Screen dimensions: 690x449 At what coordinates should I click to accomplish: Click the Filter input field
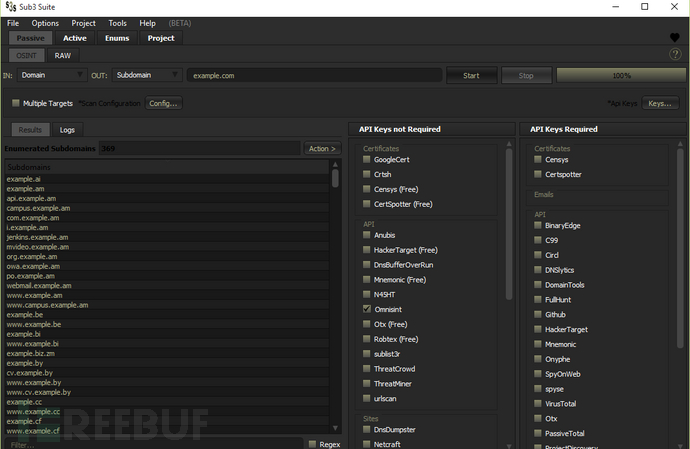click(154, 444)
